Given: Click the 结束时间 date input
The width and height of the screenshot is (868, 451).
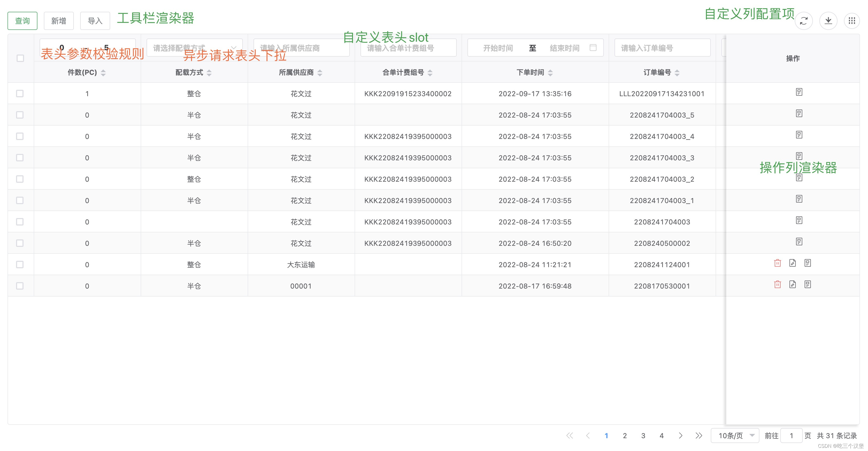Looking at the screenshot, I should click(x=564, y=48).
